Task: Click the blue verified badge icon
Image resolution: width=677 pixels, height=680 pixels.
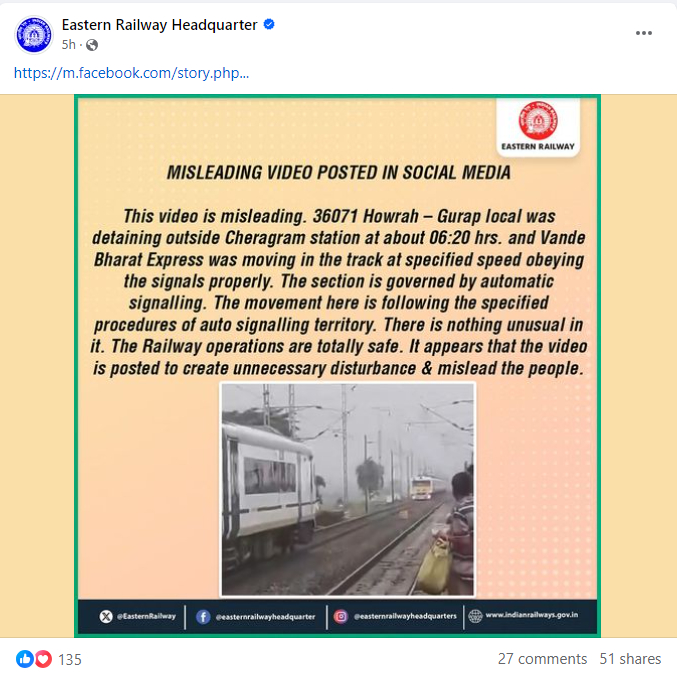Action: pos(269,24)
